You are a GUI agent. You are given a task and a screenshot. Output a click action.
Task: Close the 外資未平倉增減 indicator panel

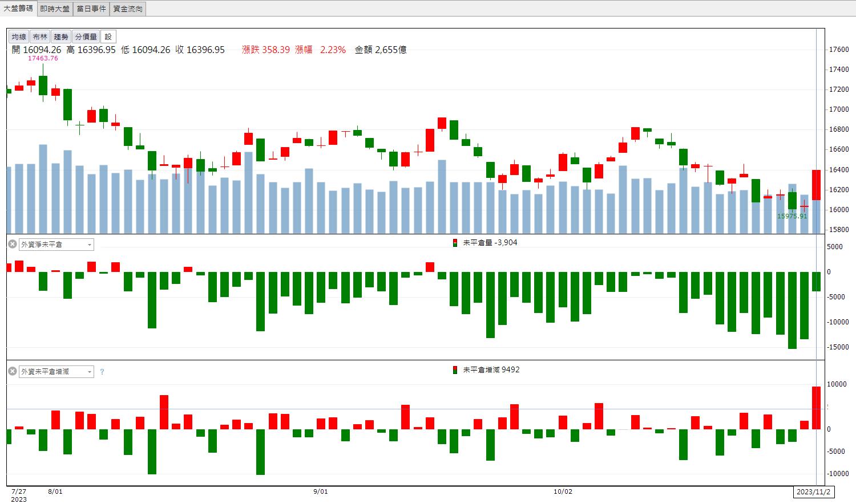13,371
